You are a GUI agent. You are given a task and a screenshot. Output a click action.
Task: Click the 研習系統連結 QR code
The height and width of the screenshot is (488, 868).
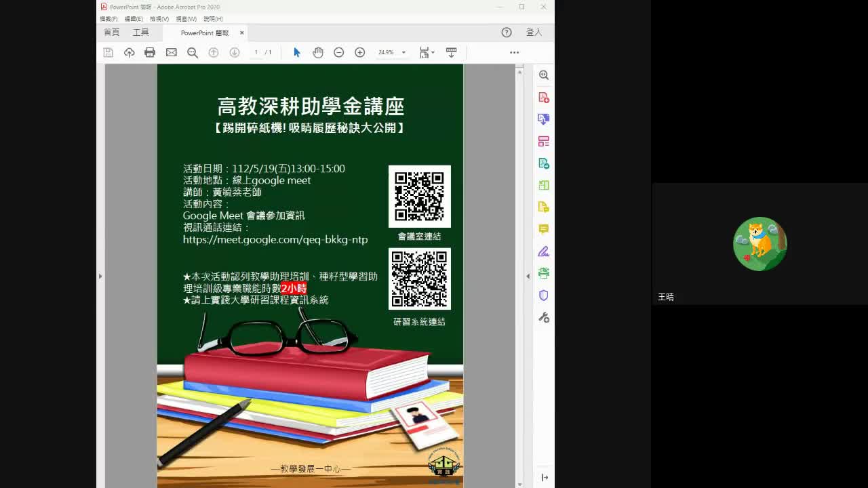click(419, 279)
